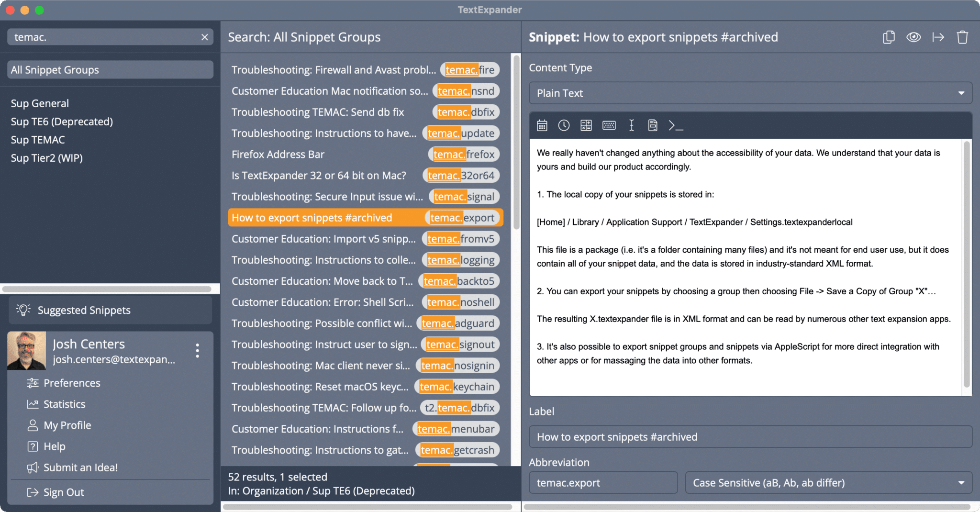Delete the snippet with the trash icon
Screen dimensions: 980x512
pyautogui.click(x=962, y=37)
